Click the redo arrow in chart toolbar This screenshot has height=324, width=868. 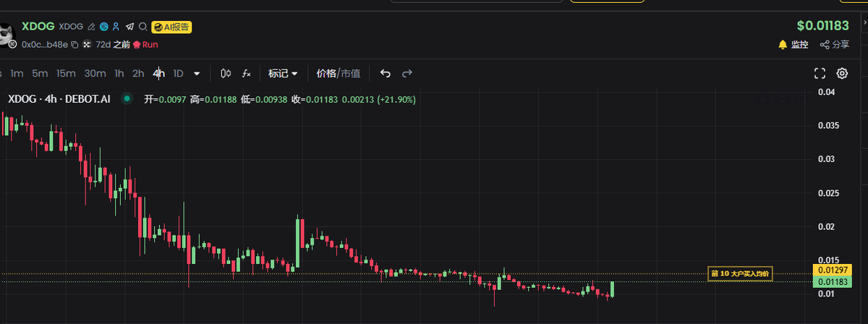407,73
